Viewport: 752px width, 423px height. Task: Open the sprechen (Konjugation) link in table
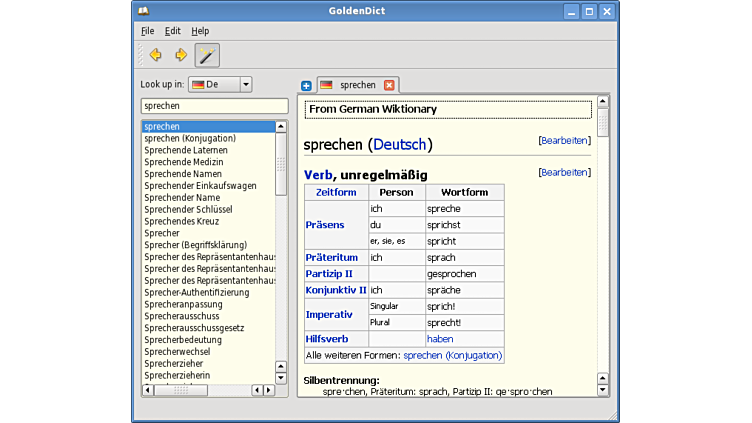click(x=451, y=355)
